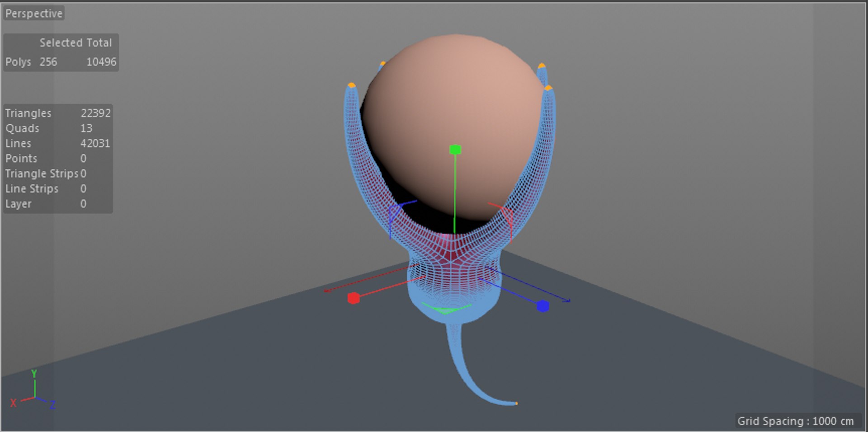Click the green Y-axis move handle
The image size is (868, 432).
pos(455,150)
